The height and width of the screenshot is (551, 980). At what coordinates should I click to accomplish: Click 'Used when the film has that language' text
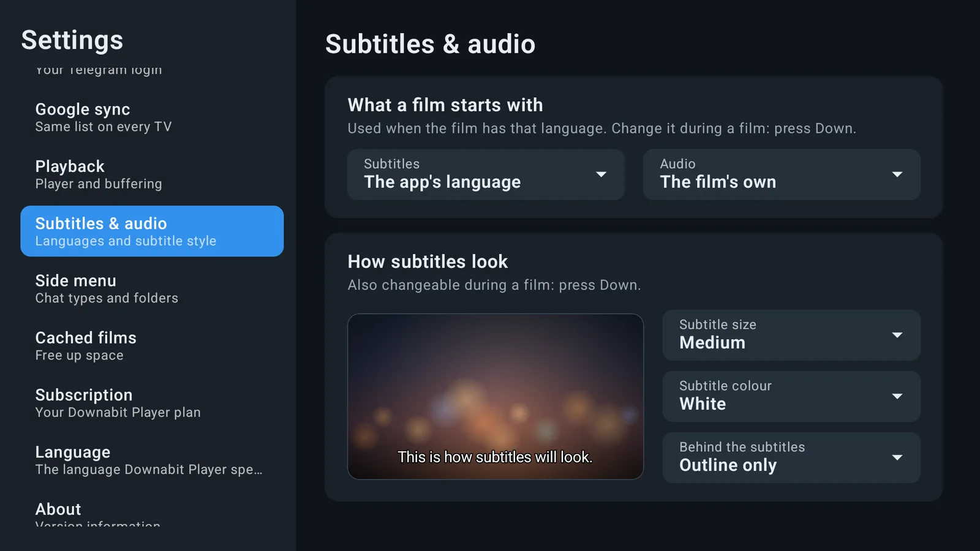coord(601,129)
